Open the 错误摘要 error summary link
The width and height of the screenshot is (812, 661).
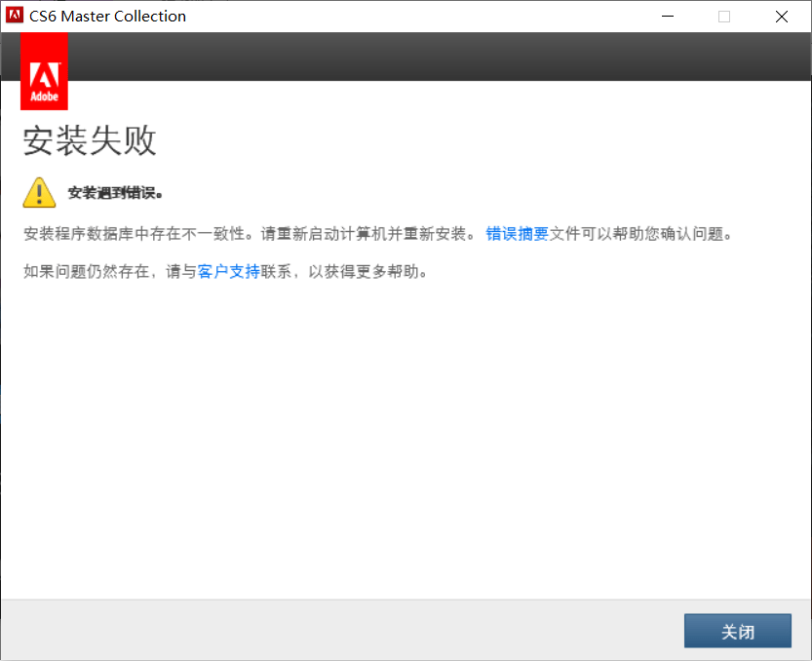pyautogui.click(x=517, y=233)
